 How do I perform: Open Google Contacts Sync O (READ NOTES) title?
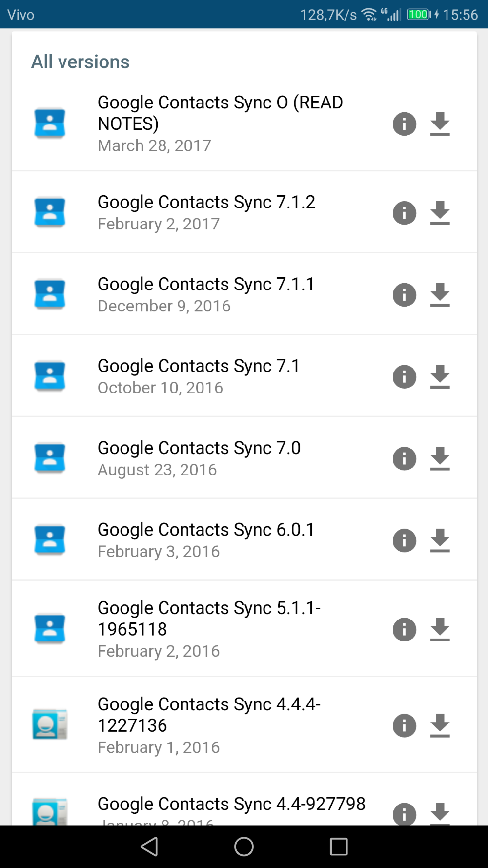pos(220,113)
